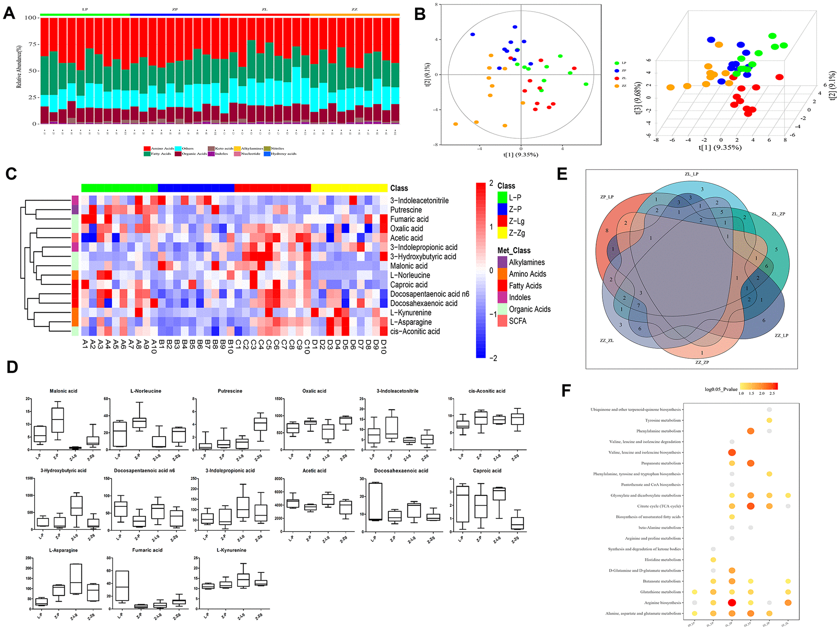Viewport: 840px width, 630px height.
Task: Click the Caproic acid boxplot title
Action: pos(487,471)
